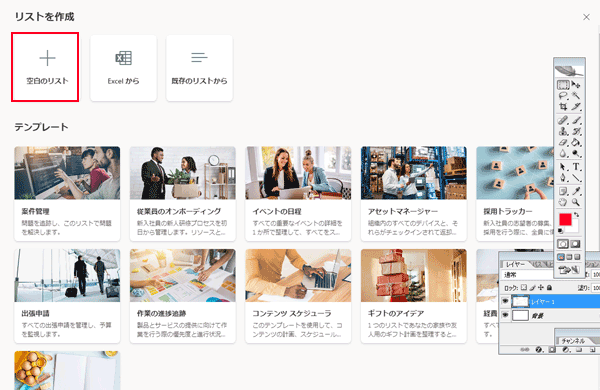Choose the 案件管理 template

pos(67,193)
